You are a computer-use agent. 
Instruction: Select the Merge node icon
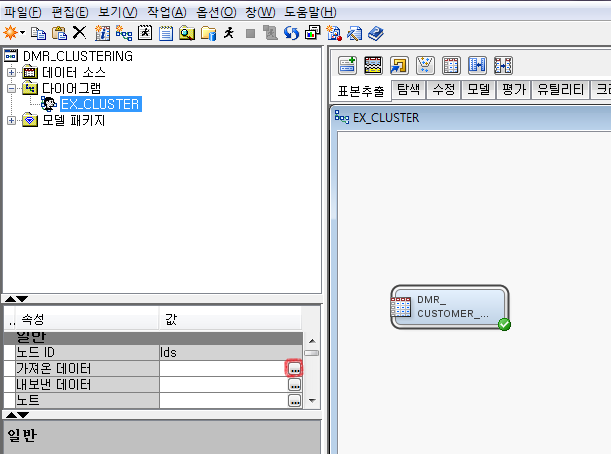(x=477, y=65)
